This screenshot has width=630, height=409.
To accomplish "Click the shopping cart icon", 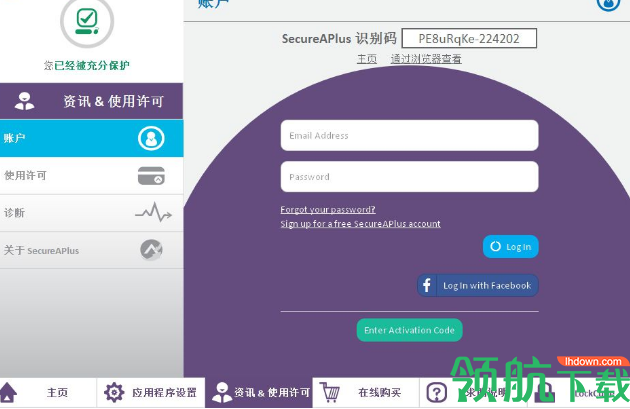I will point(330,392).
